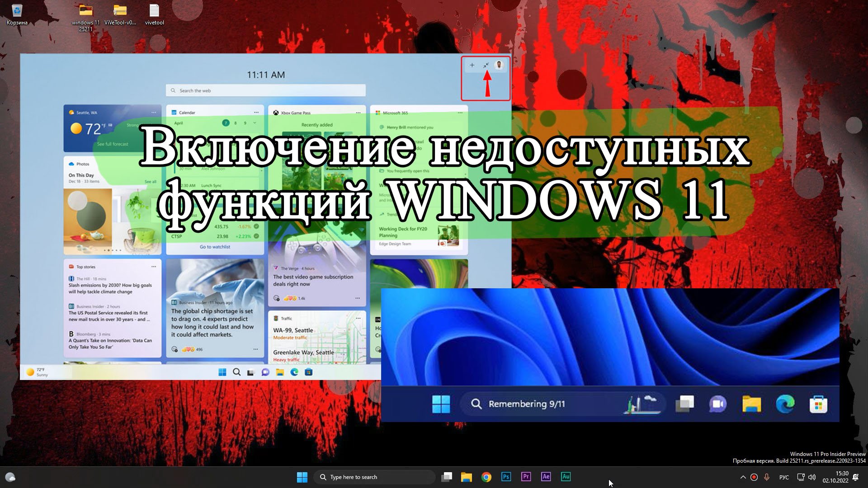
Task: Open Google Chrome on the taskbar
Action: pyautogui.click(x=486, y=477)
